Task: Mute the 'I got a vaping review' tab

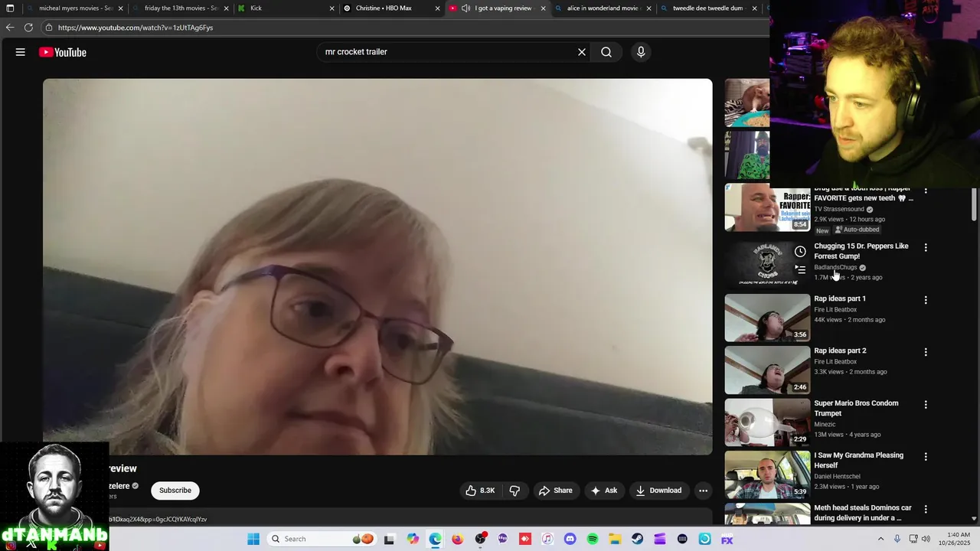Action: tap(465, 8)
